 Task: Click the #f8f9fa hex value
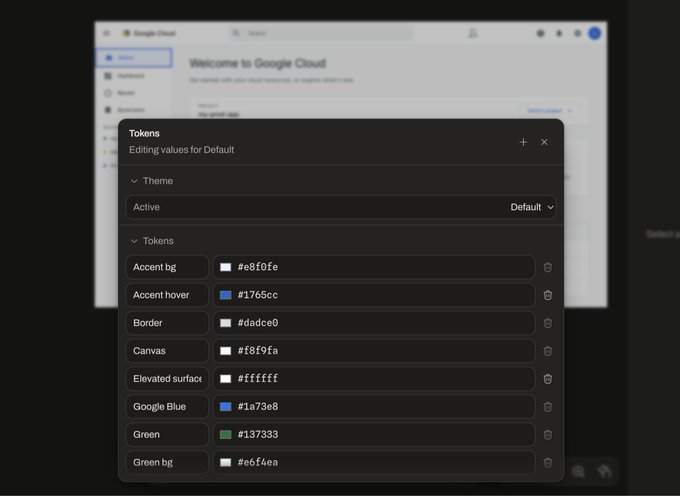pos(258,351)
